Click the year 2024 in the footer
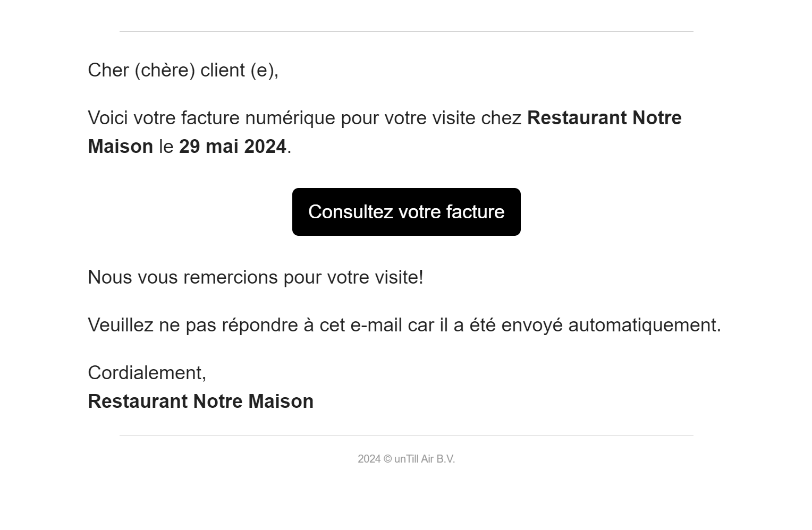 click(369, 459)
